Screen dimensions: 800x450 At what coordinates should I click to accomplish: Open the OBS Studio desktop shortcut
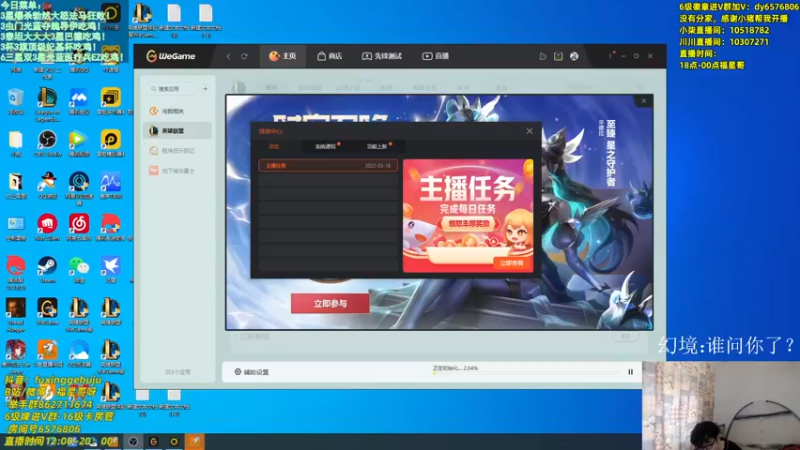point(47,143)
